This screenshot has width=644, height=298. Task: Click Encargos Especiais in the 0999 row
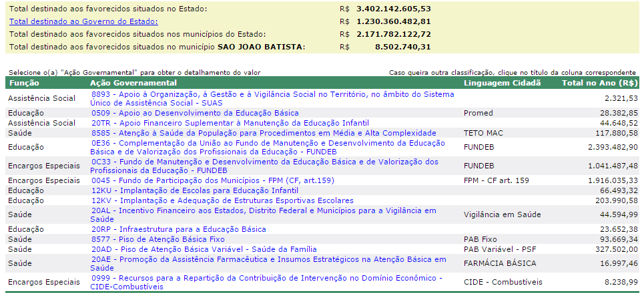pos(44,283)
